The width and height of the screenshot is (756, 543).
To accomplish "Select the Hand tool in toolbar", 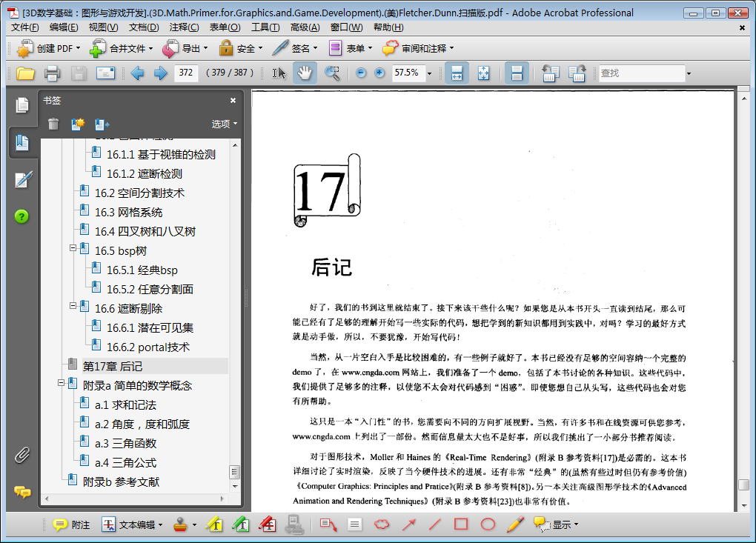I will [x=305, y=73].
